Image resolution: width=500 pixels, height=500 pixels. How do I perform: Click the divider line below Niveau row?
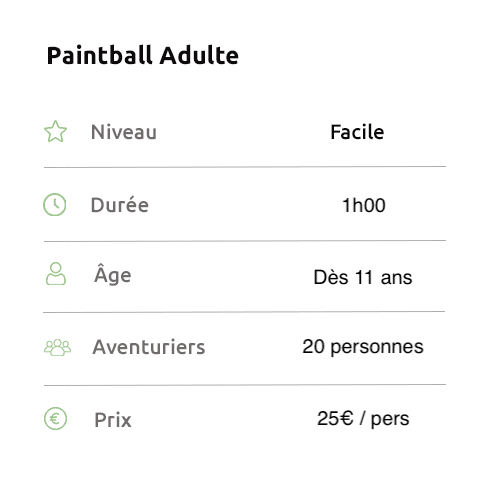[245, 167]
